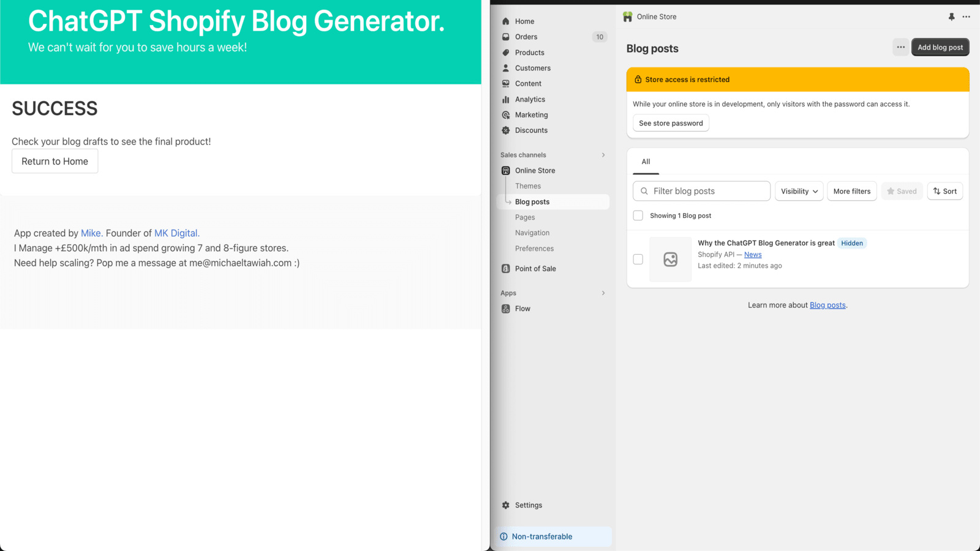Expand the Sales channels section chevron
The height and width of the screenshot is (551, 980).
pos(603,155)
